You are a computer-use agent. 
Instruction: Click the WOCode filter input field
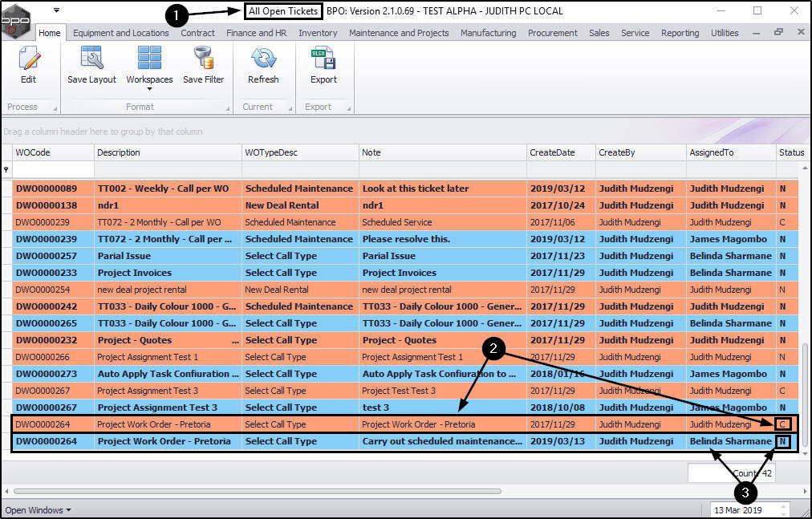(x=53, y=170)
